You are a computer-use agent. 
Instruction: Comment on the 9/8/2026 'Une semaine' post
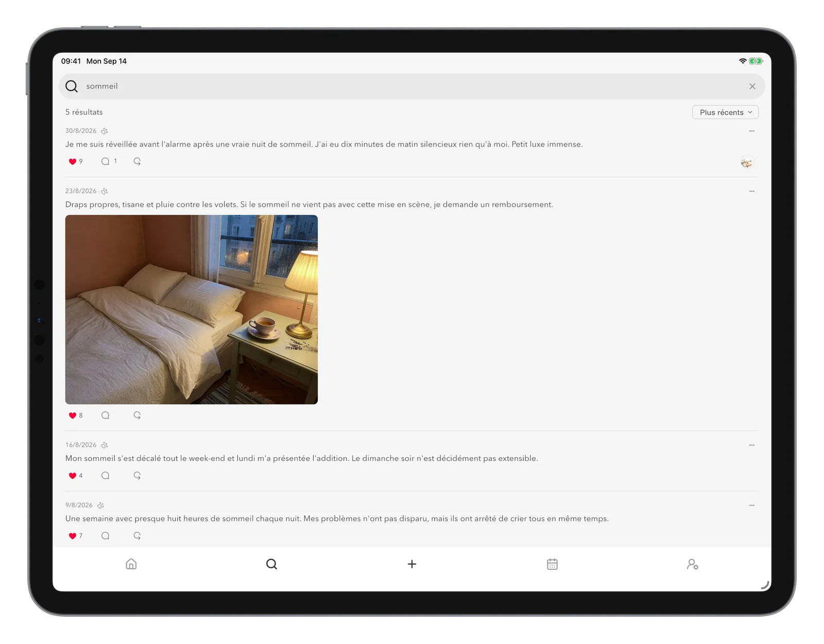[105, 535]
